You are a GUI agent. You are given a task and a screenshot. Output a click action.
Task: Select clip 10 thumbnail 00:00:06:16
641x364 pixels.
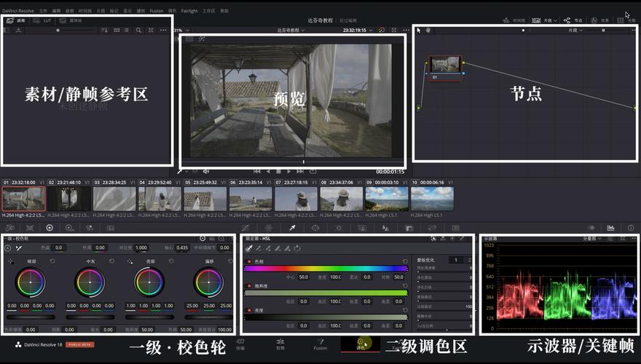(x=432, y=199)
